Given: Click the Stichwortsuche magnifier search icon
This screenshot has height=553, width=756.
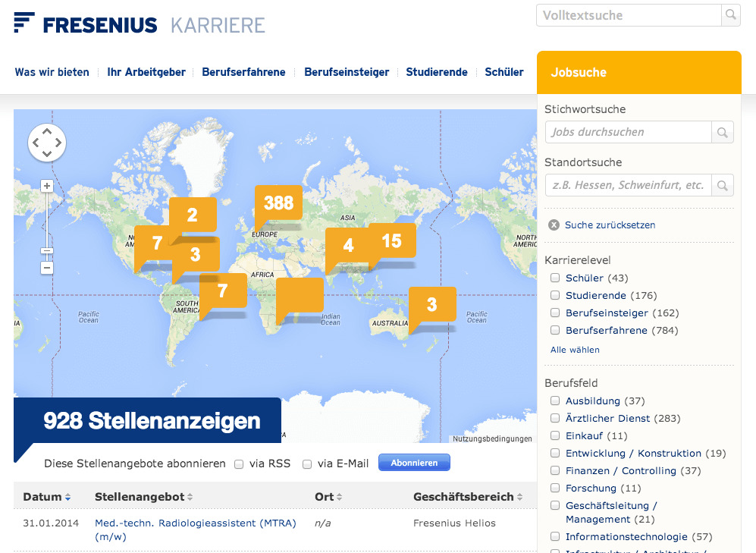Looking at the screenshot, I should click(722, 131).
